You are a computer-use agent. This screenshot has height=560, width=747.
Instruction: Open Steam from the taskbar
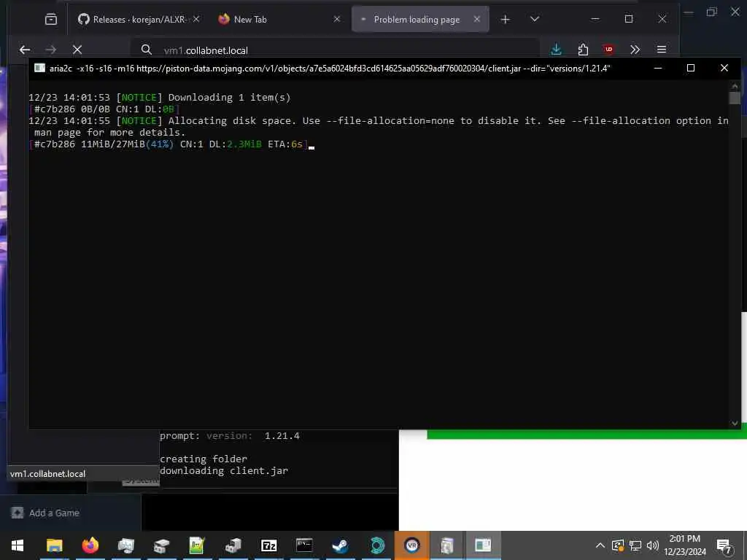point(340,545)
